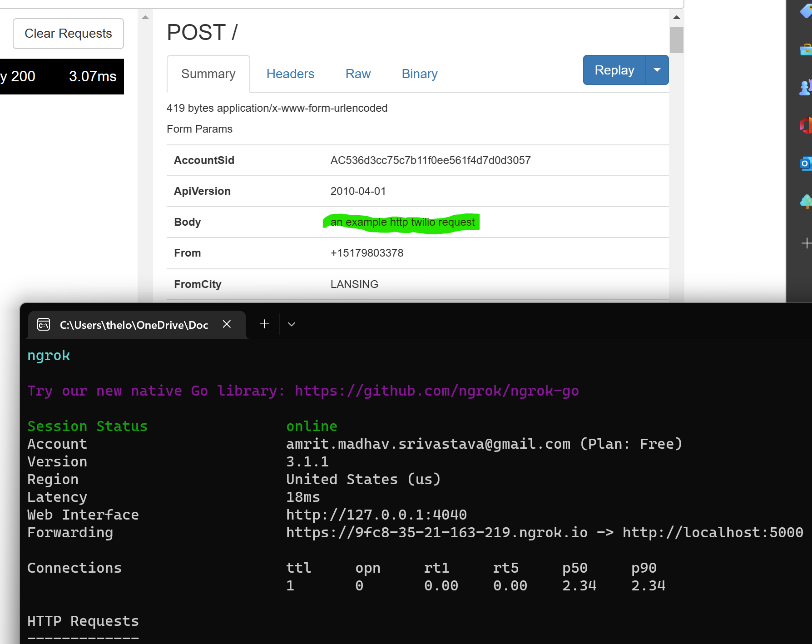This screenshot has height=644, width=812.
Task: Close the C:\Users\thelo\OneDrive\Doc terminal tab
Action: (x=227, y=324)
